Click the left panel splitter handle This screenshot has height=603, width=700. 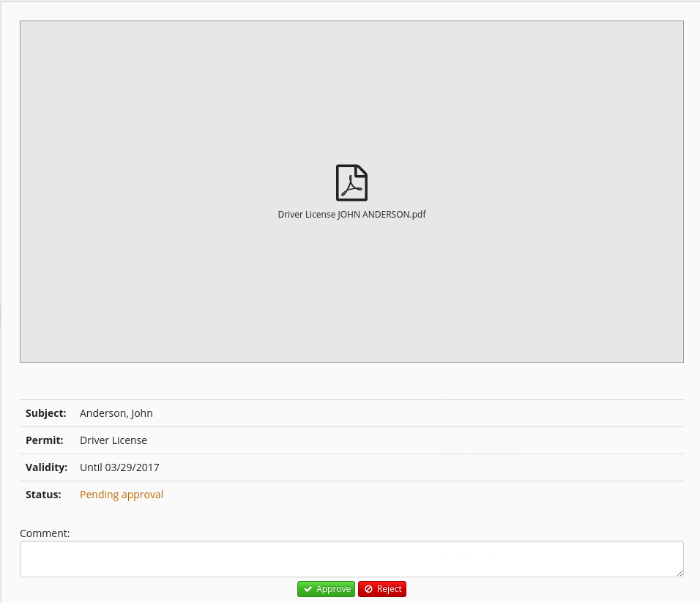1,314
